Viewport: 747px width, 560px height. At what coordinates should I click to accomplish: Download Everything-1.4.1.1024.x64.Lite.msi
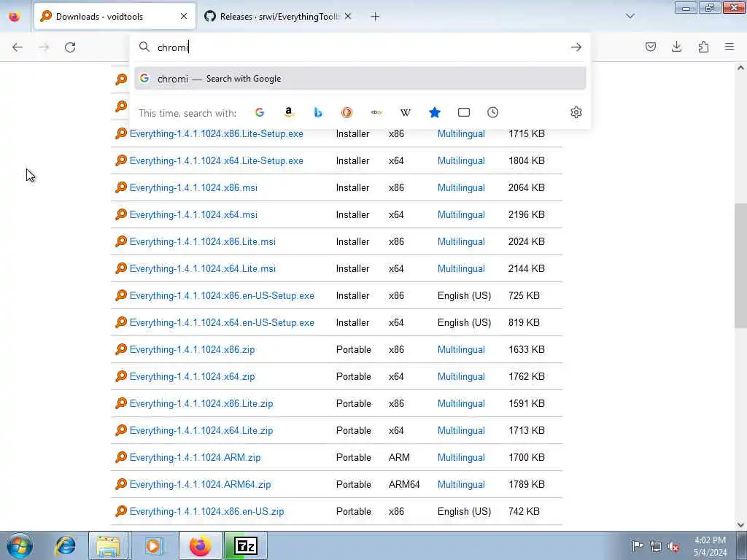click(x=203, y=268)
